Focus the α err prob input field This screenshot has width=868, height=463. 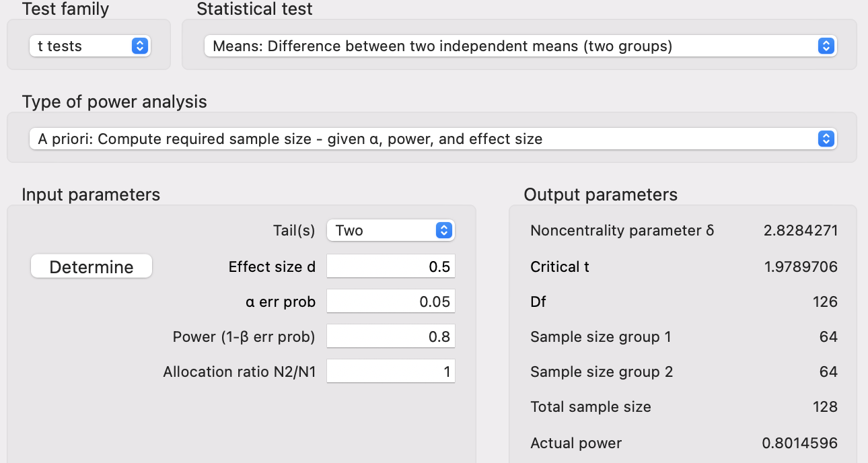tap(390, 301)
